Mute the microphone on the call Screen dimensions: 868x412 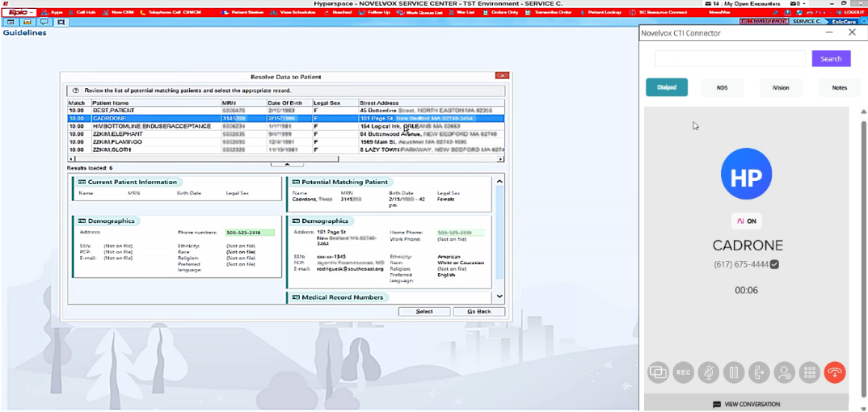(708, 372)
